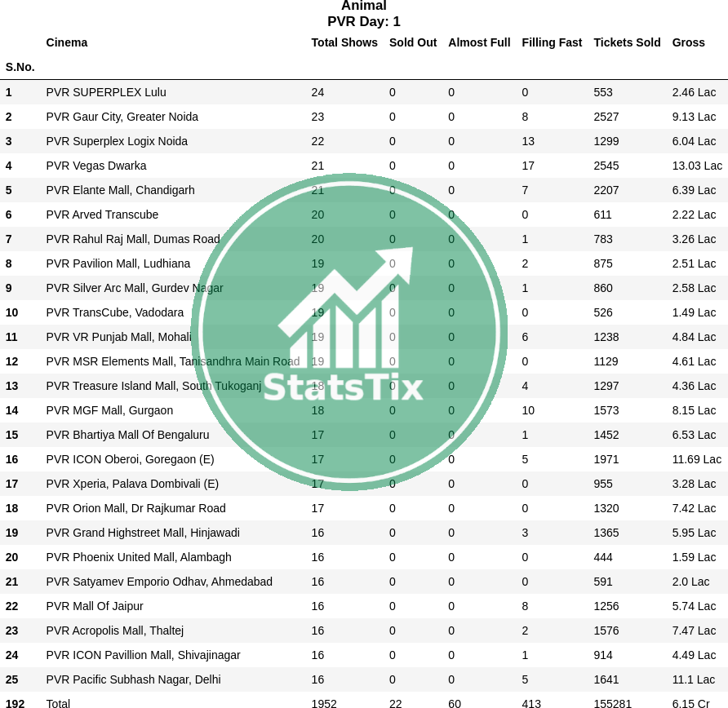The width and height of the screenshot is (728, 708).
Task: Click sold out total 22
Action: tap(396, 704)
